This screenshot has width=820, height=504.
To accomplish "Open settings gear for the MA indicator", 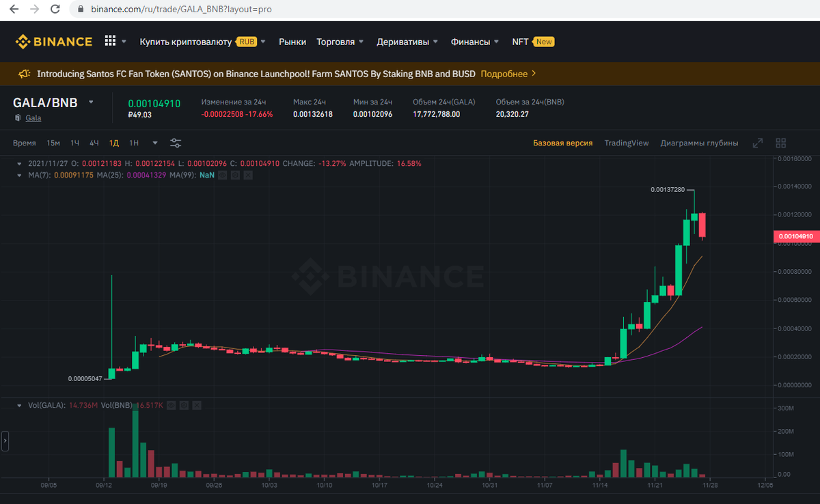I will tap(234, 176).
